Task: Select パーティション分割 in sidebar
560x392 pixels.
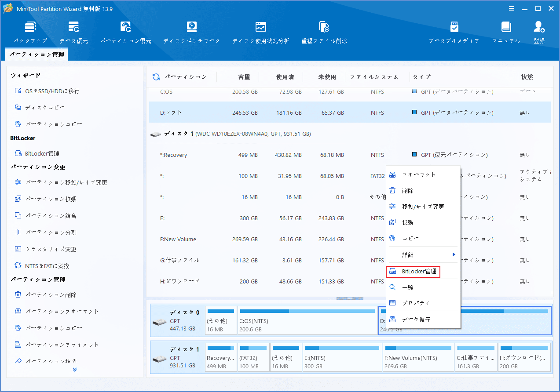Action: click(45, 232)
